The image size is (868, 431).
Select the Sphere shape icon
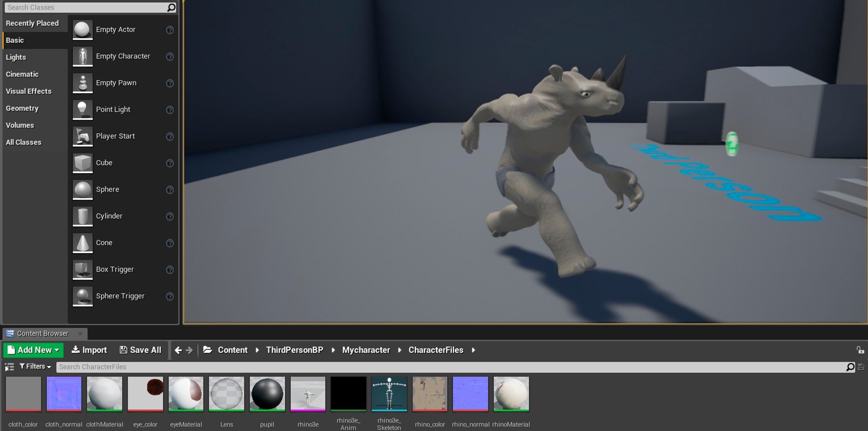(x=83, y=190)
